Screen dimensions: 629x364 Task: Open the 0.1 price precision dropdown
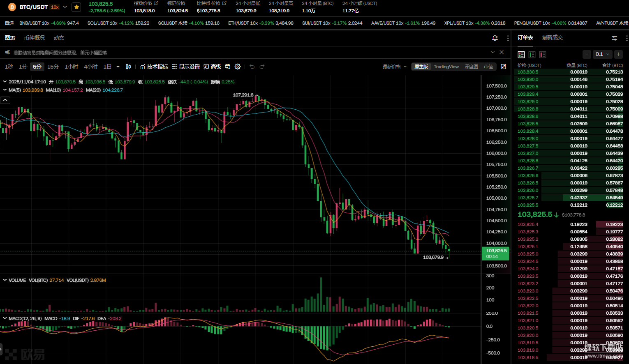(x=602, y=54)
